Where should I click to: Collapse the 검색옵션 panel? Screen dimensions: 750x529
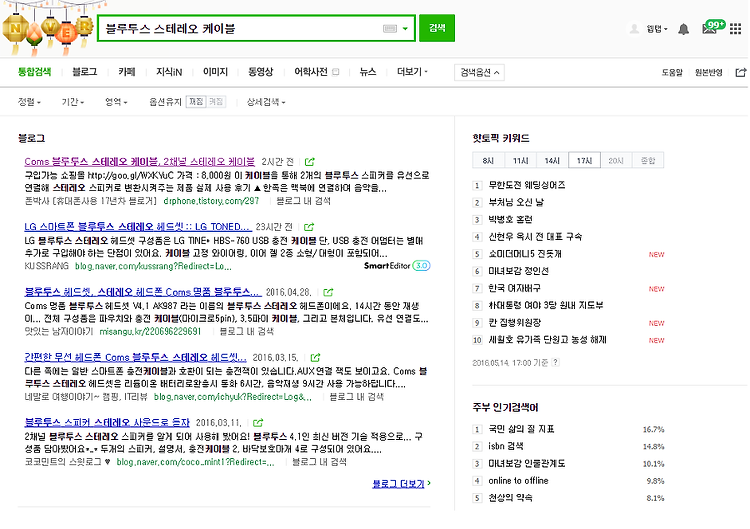479,73
